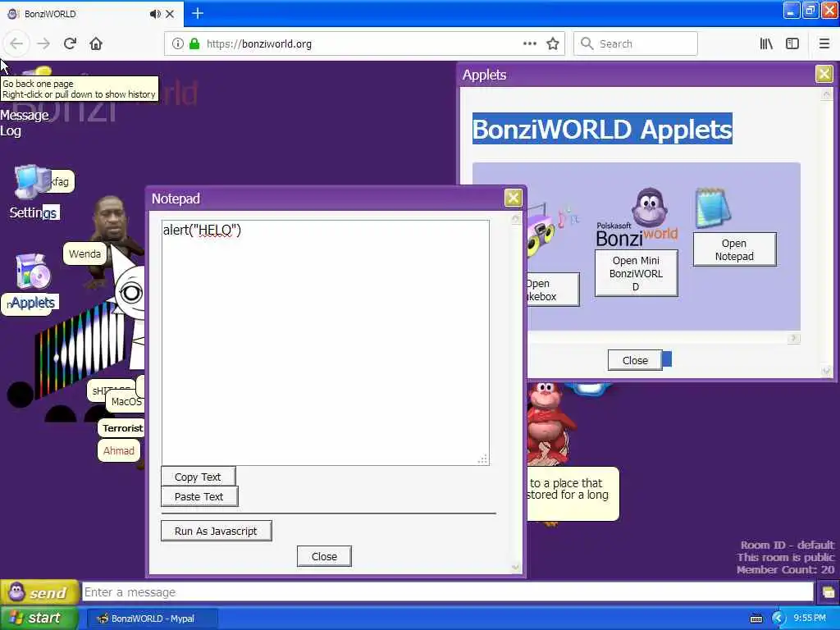Click the textarea resize grip in Notepad
This screenshot has height=630, width=840.
pyautogui.click(x=482, y=459)
